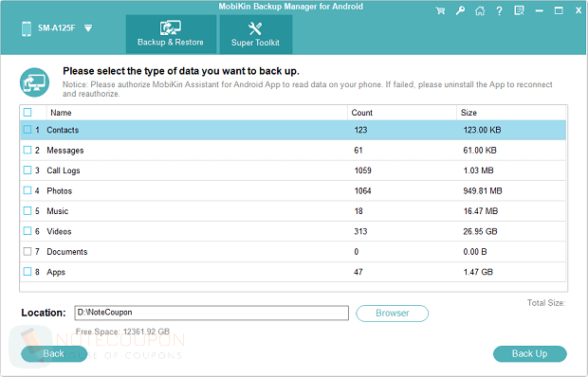The width and height of the screenshot is (588, 377).
Task: Open the help question mark icon
Action: tap(499, 10)
